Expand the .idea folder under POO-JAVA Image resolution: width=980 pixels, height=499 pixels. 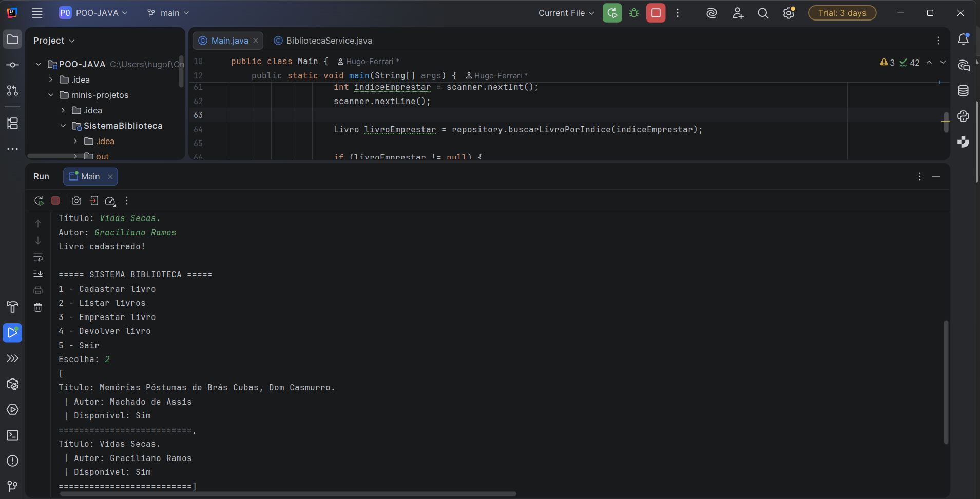coord(51,79)
